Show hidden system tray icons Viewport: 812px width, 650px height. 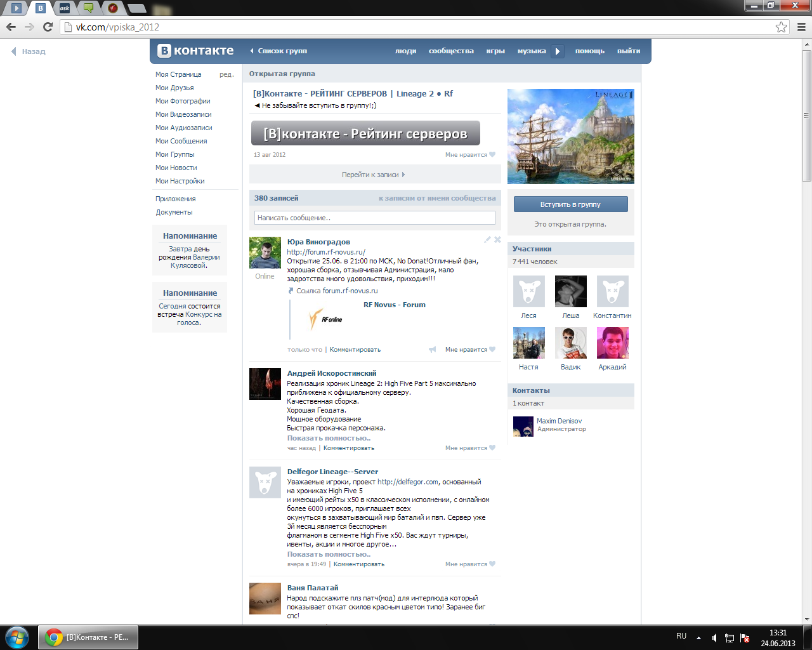click(x=698, y=638)
